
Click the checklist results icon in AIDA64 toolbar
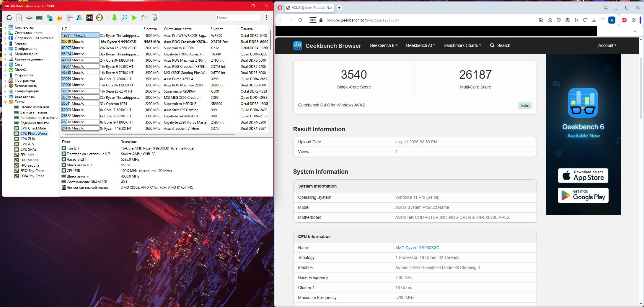click(x=144, y=18)
